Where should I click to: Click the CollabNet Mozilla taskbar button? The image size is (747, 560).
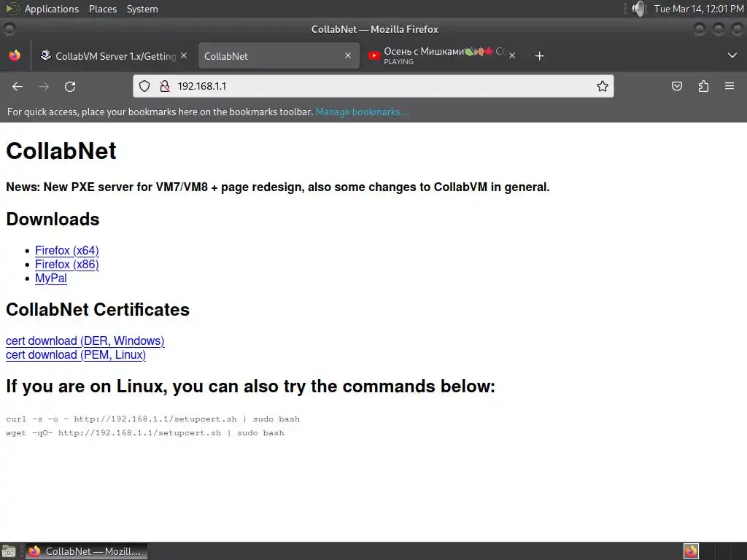(86, 551)
